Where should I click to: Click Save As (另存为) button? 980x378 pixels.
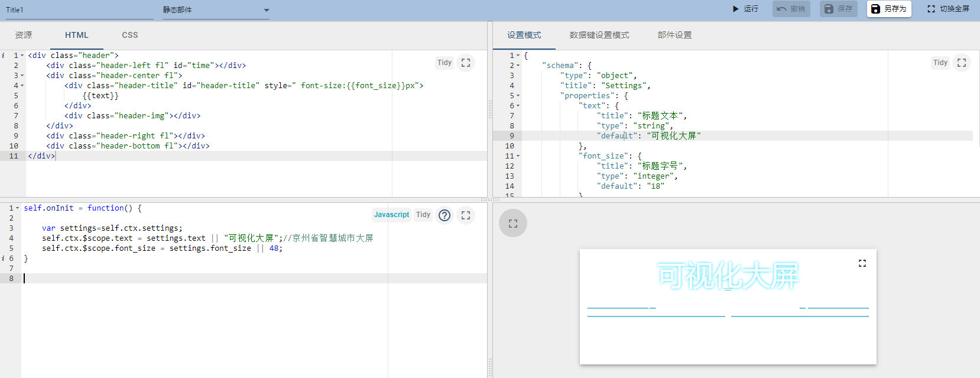(889, 9)
